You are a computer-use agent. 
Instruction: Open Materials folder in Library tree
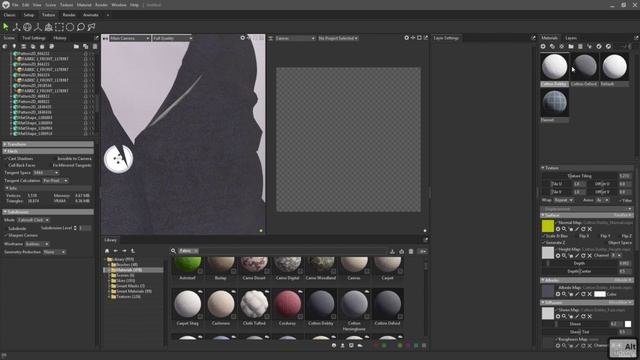pyautogui.click(x=129, y=270)
